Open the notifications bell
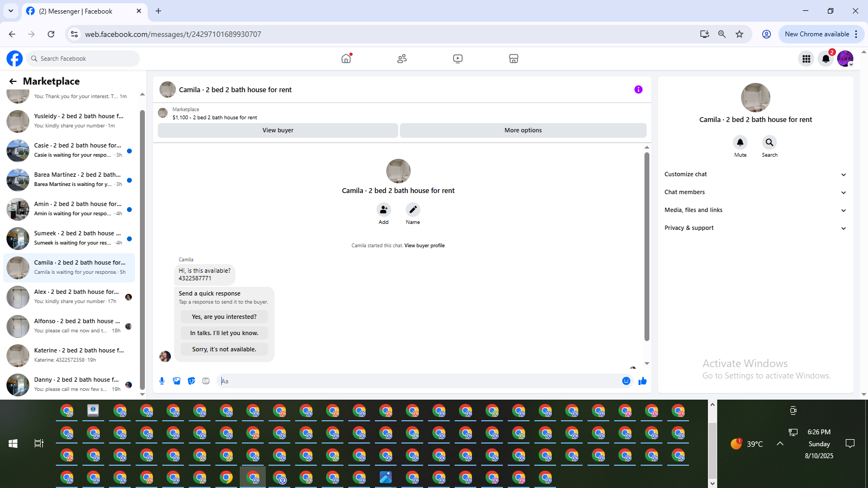The width and height of the screenshot is (868, 488). (826, 59)
